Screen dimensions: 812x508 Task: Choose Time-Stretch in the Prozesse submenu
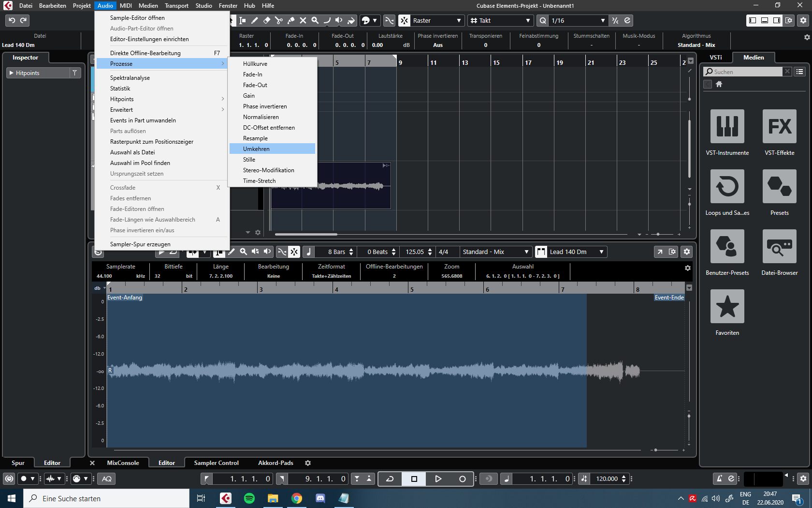point(272,181)
